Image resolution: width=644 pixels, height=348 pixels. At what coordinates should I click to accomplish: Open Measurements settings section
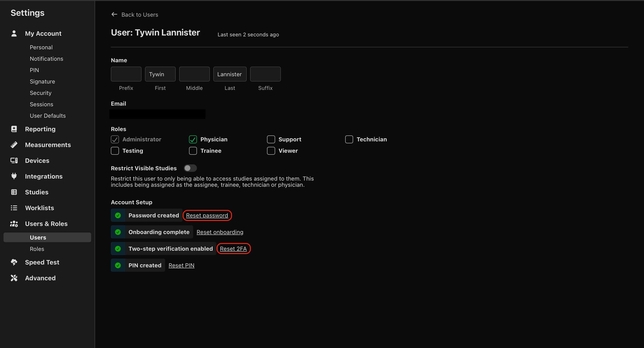[x=48, y=145]
